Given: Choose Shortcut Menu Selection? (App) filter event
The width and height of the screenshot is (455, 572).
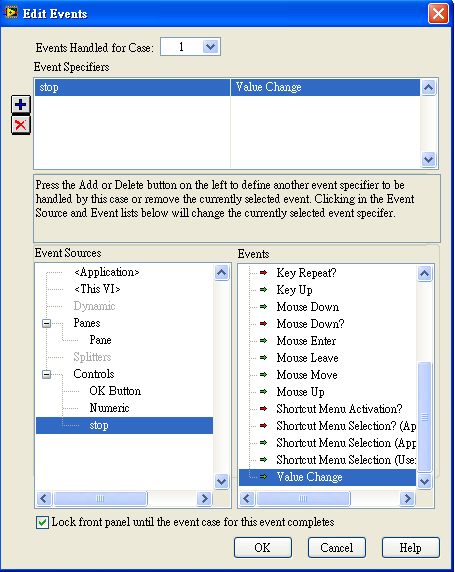Looking at the screenshot, I should [x=346, y=426].
